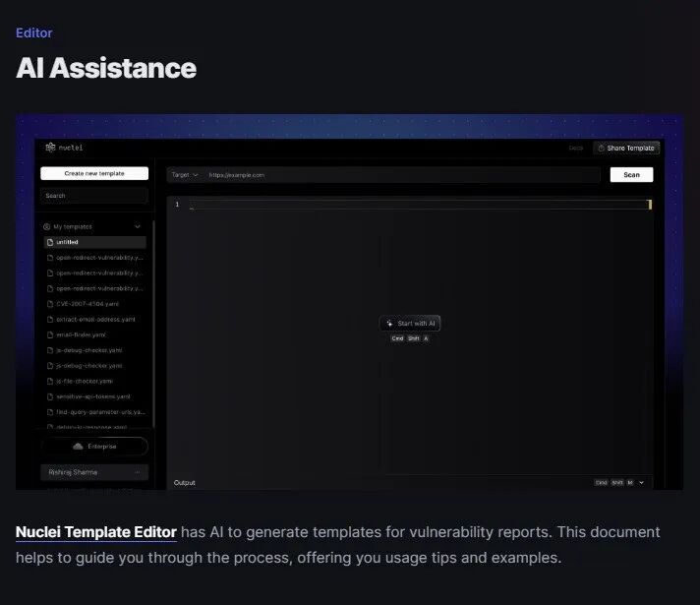Click Create new template button
This screenshot has height=605, width=700.
pyautogui.click(x=94, y=173)
